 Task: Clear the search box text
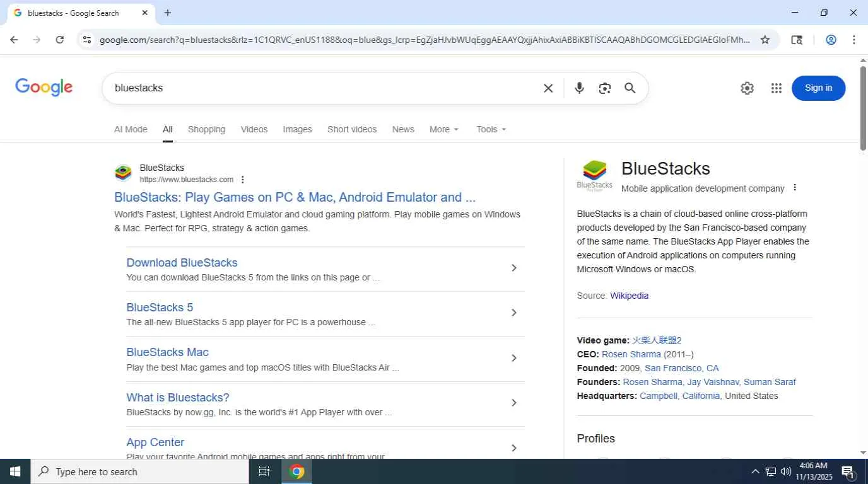click(x=548, y=88)
